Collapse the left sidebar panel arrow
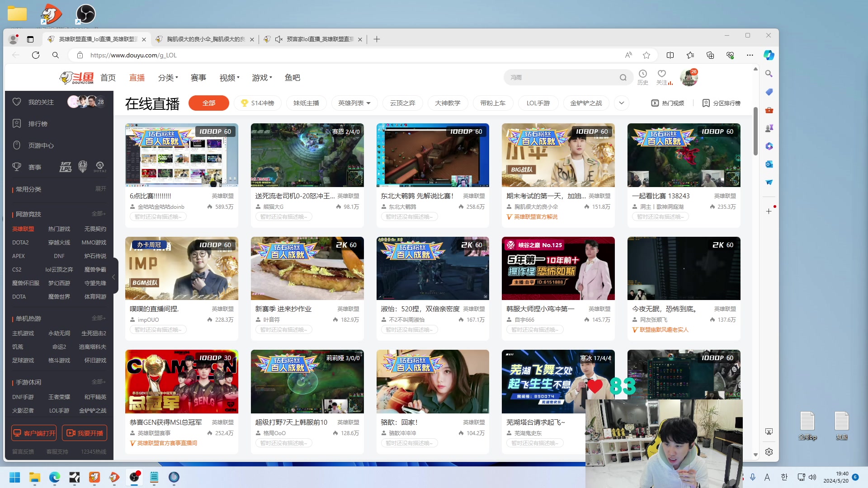 pos(114,277)
